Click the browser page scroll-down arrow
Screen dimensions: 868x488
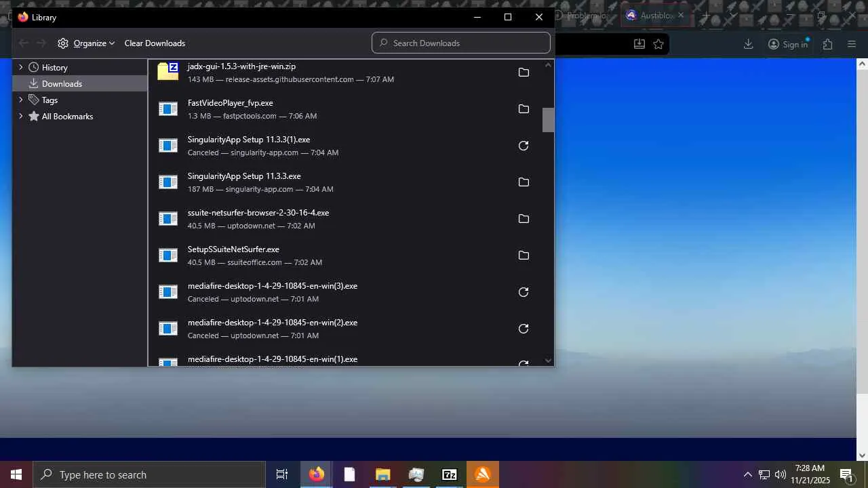pos(862,455)
